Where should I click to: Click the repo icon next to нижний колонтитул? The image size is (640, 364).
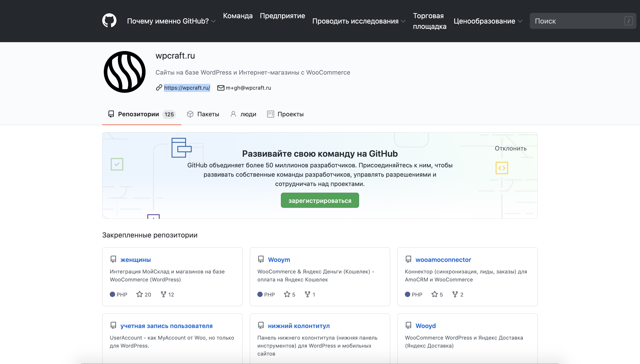tap(261, 326)
